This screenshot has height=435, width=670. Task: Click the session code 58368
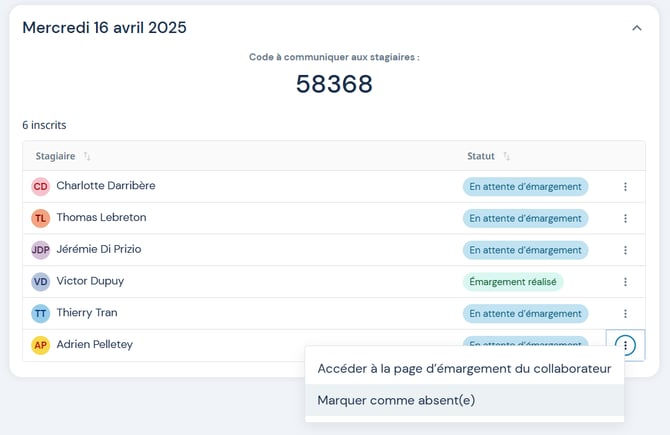[x=334, y=84]
